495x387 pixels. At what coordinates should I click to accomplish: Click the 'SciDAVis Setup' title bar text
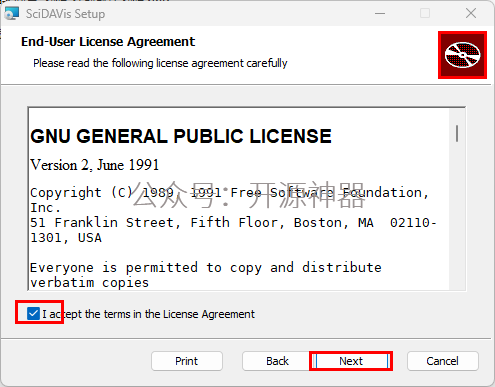pos(65,14)
